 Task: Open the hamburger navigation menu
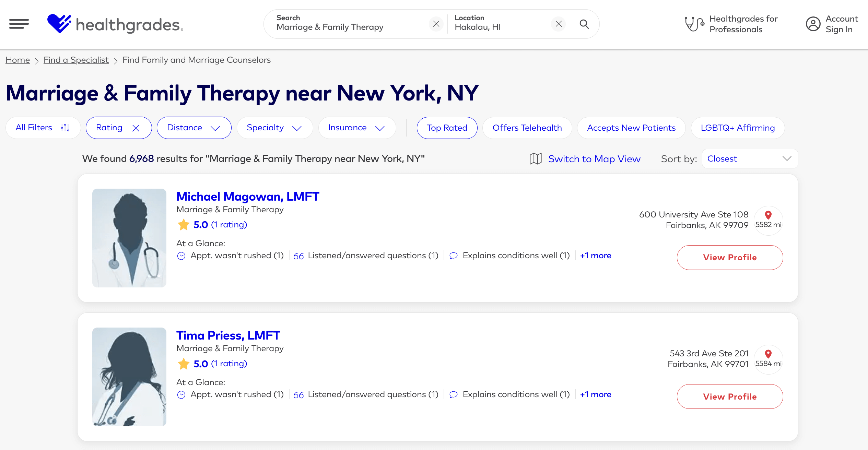(19, 24)
